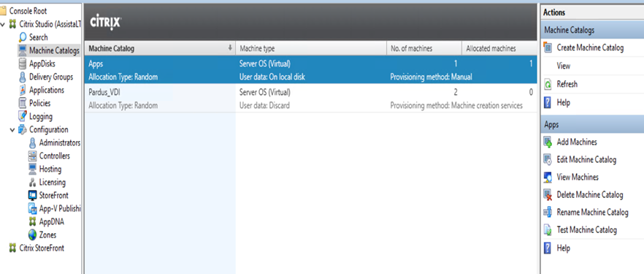Image resolution: width=644 pixels, height=274 pixels.
Task: Select the Zones tree item
Action: point(47,235)
